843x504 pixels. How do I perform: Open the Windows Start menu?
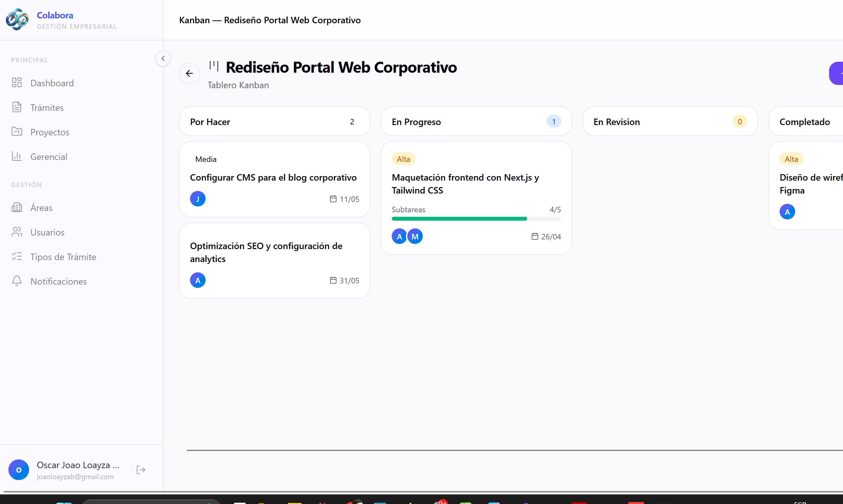tap(64, 502)
